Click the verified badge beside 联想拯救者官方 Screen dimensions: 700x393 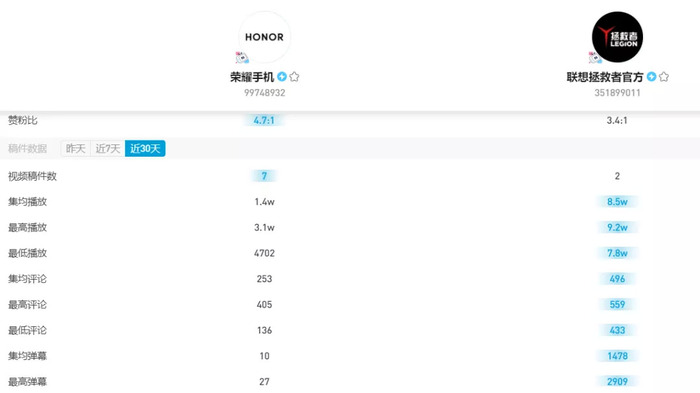651,77
